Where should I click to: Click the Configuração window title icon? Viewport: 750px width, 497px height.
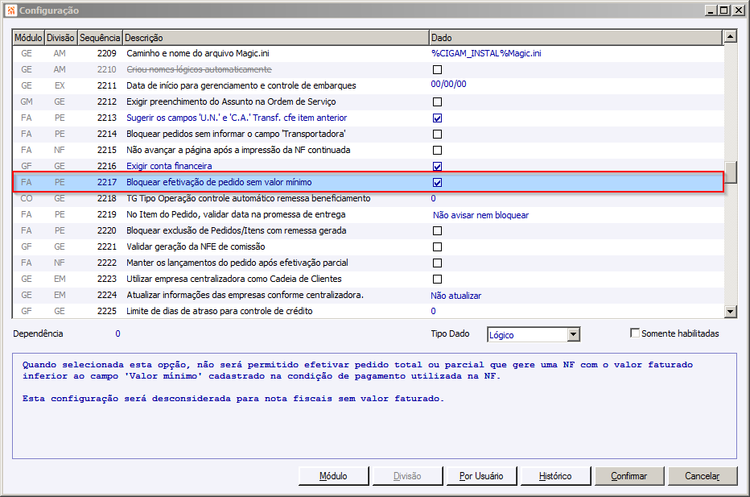(x=11, y=10)
